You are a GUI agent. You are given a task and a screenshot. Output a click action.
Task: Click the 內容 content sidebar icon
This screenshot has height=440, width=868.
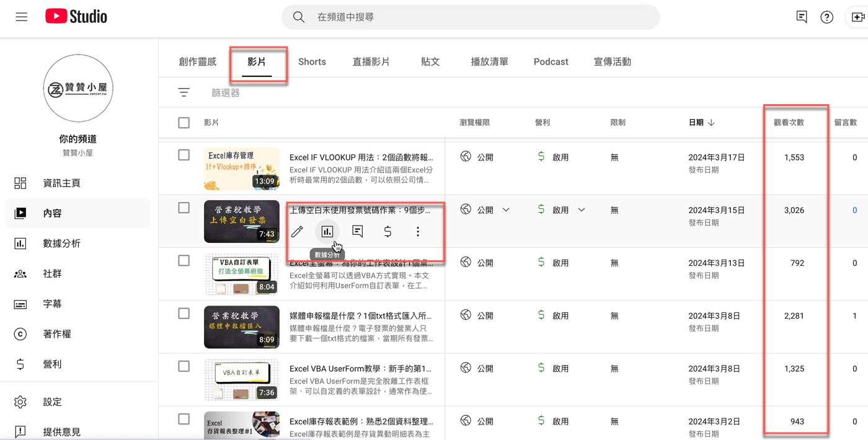point(20,213)
